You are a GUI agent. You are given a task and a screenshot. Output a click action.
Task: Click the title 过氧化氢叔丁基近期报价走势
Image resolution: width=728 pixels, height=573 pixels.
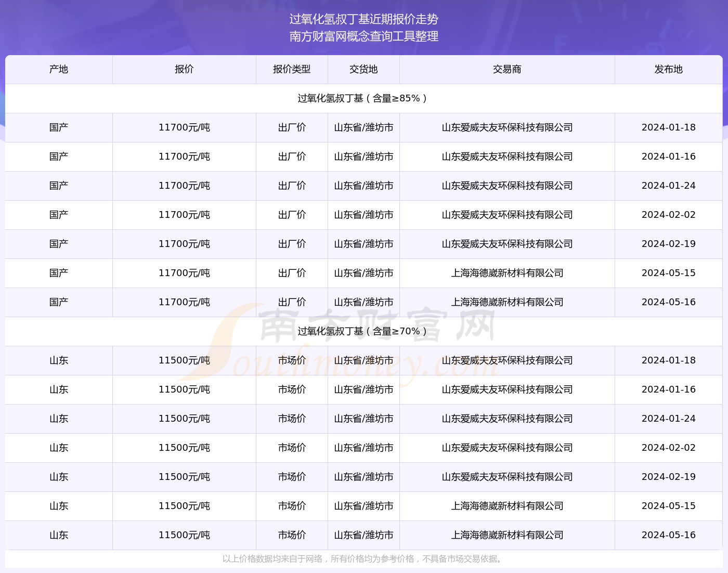pyautogui.click(x=364, y=19)
